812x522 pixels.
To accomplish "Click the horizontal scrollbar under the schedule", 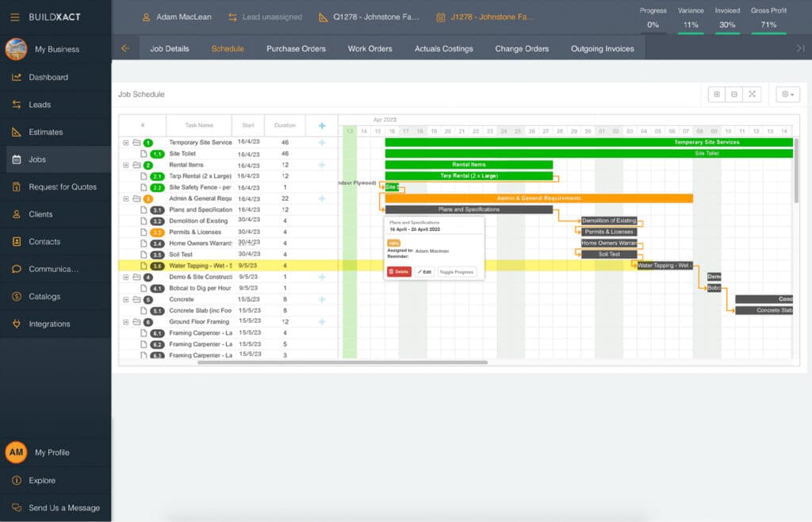I will pyautogui.click(x=342, y=363).
